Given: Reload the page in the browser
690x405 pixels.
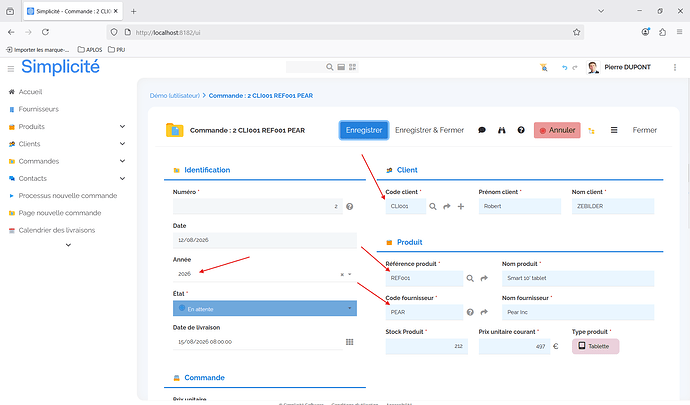Looking at the screenshot, I should point(45,32).
